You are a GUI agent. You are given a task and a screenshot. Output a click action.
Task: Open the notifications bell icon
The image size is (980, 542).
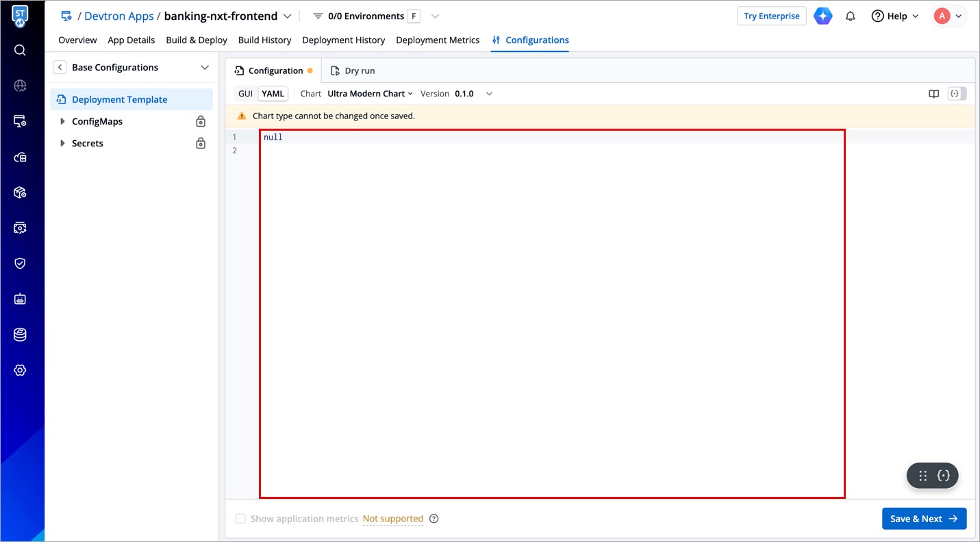pyautogui.click(x=850, y=16)
